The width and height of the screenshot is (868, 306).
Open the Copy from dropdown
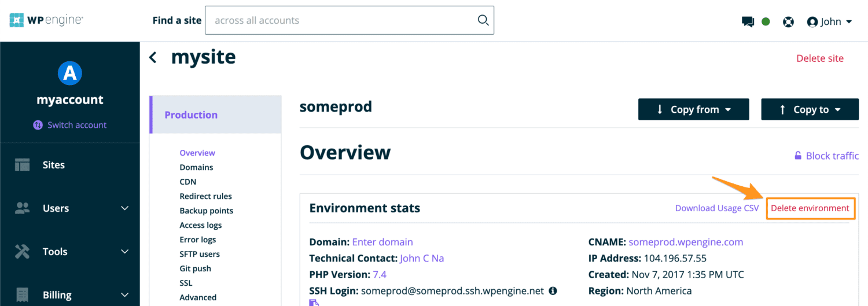click(693, 109)
